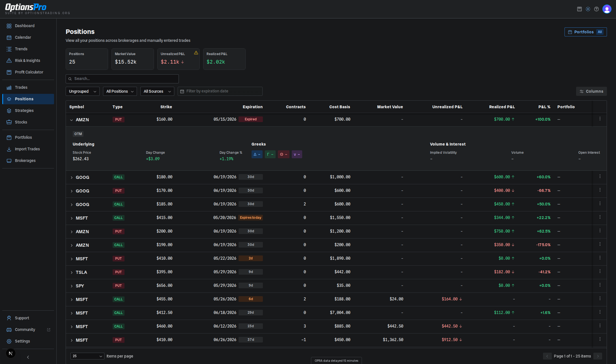Open Calendar in sidebar
Image resolution: width=616 pixels, height=364 pixels.
pyautogui.click(x=28, y=37)
